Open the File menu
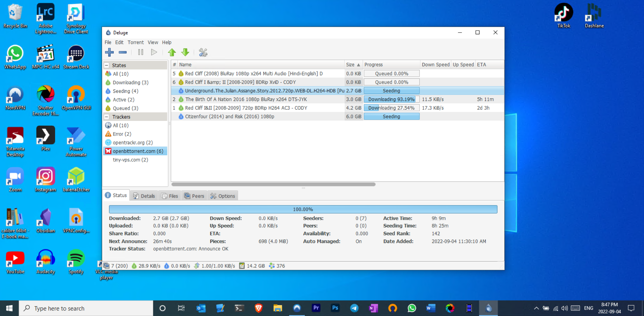 108,42
